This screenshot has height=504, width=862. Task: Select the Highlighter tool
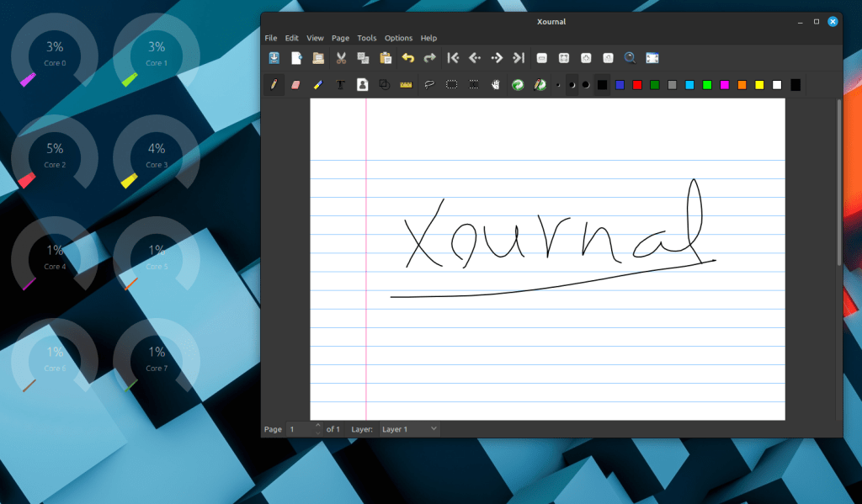point(317,84)
